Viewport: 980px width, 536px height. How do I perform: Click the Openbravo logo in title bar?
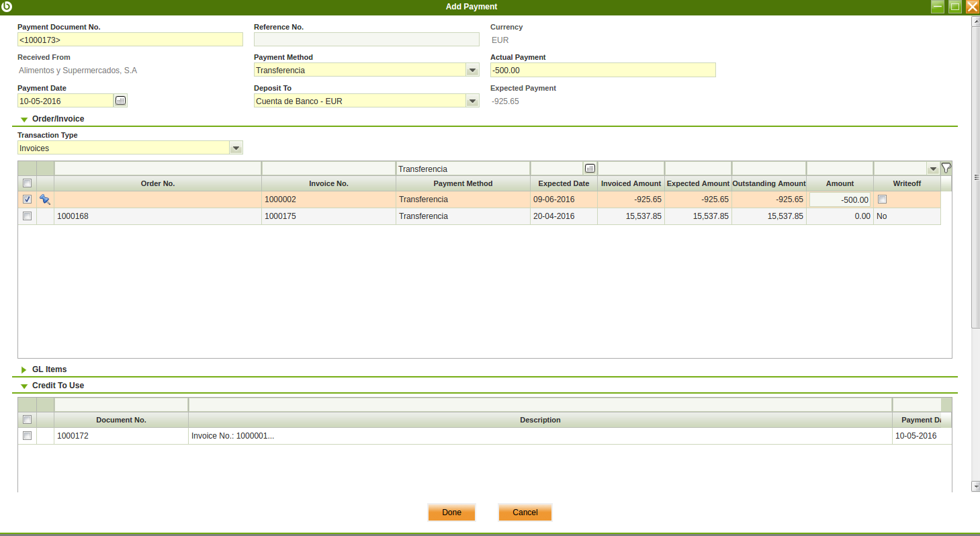(x=7, y=7)
